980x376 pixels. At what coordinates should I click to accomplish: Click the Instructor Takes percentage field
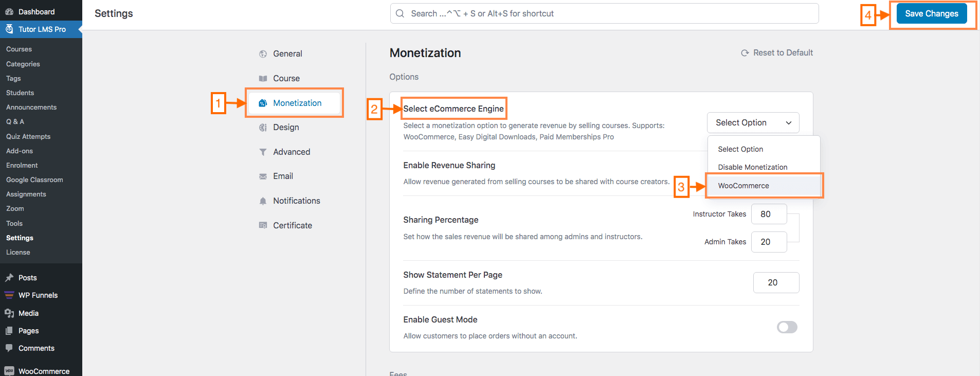coord(769,214)
